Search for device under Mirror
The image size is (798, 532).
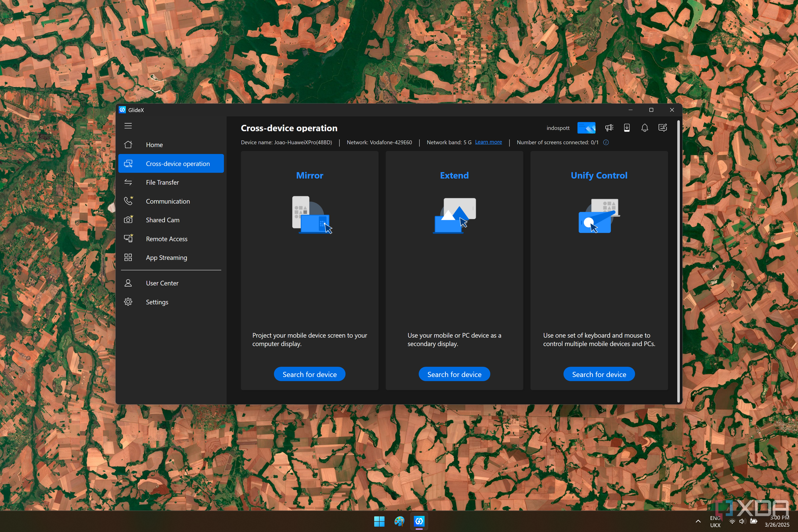click(x=309, y=374)
